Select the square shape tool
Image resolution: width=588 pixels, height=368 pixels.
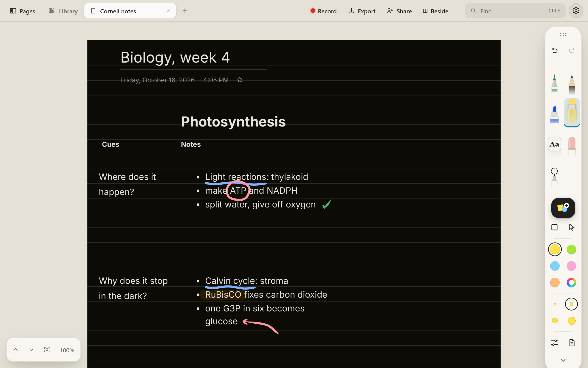[x=554, y=227]
